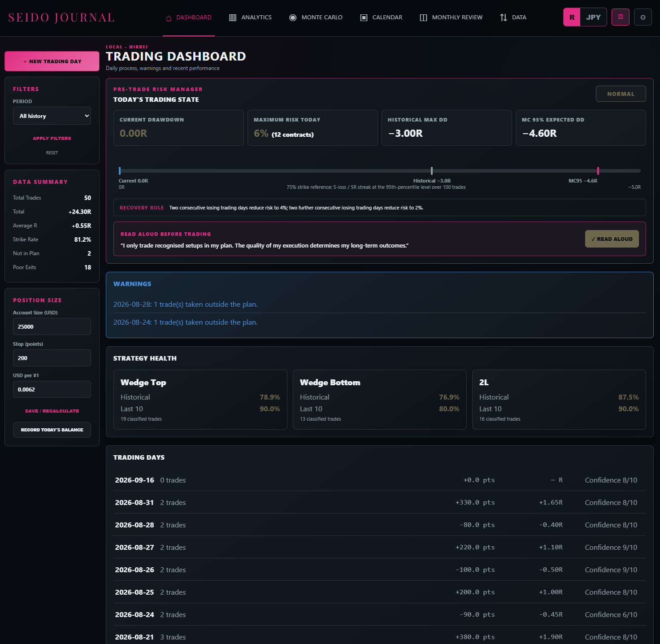Open the 2L strategy card
Screen dimensions: 660x644
pyautogui.click(x=559, y=400)
